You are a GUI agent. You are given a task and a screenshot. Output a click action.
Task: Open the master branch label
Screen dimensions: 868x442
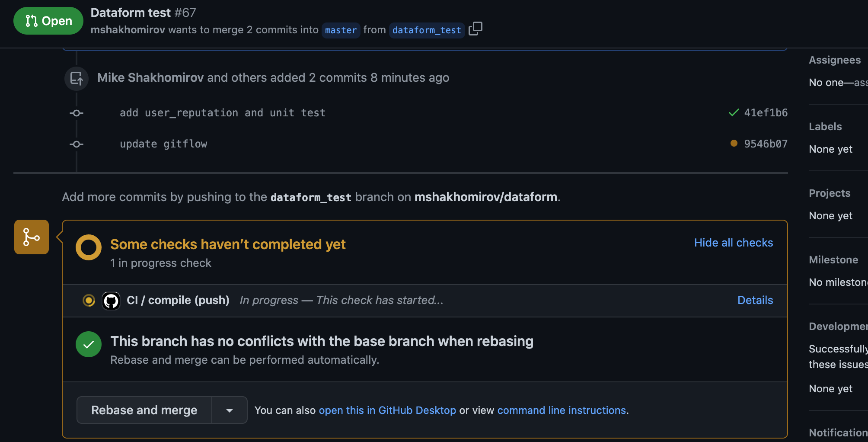coord(341,30)
